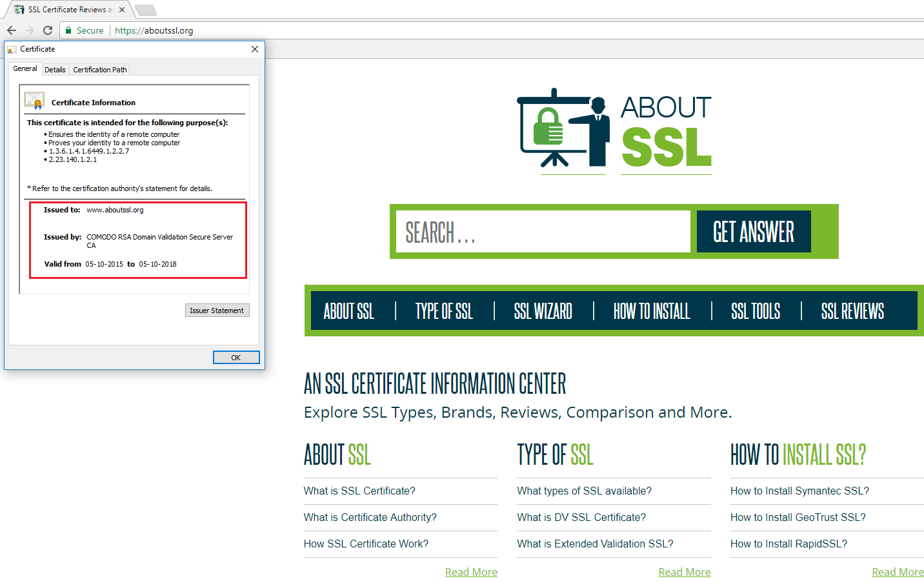The height and width of the screenshot is (581, 924).
Task: Open SSL WIZARD navigation item
Action: (x=543, y=311)
